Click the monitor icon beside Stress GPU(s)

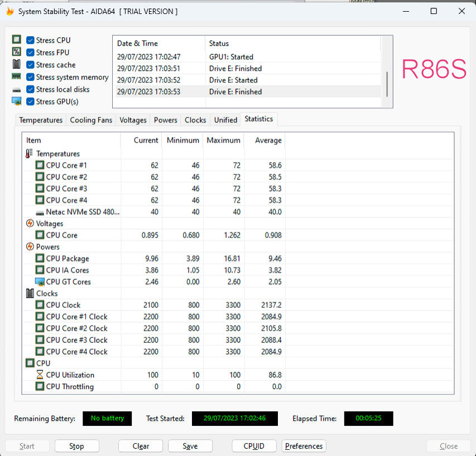click(16, 101)
